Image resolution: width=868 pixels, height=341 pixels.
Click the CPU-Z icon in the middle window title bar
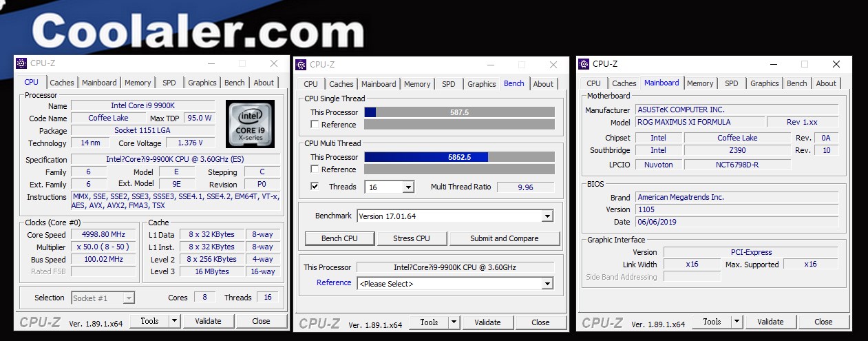pos(301,65)
